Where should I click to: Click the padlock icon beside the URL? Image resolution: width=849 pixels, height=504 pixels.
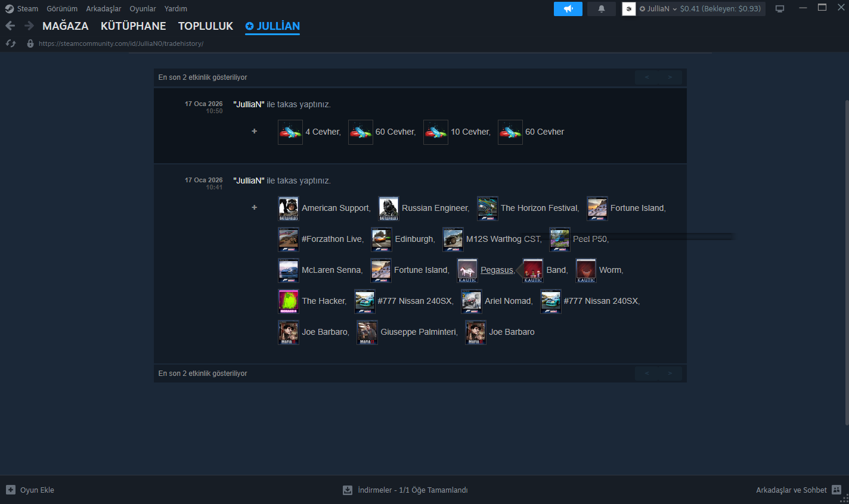30,43
